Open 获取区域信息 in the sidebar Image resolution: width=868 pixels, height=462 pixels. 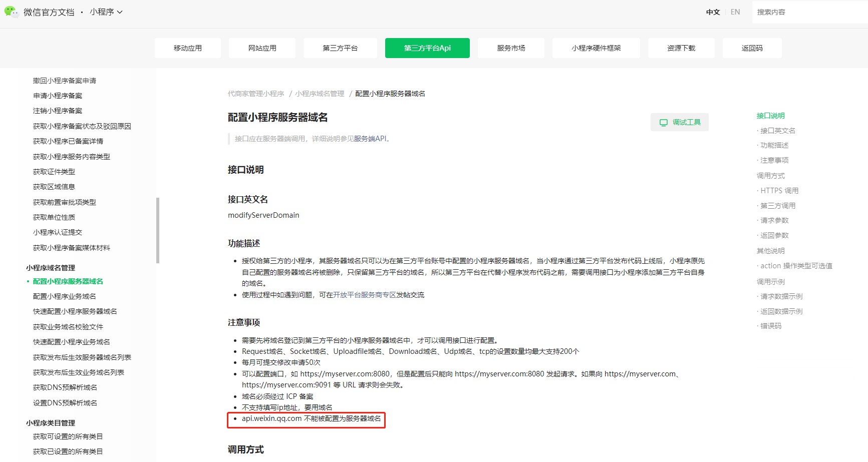pos(54,187)
